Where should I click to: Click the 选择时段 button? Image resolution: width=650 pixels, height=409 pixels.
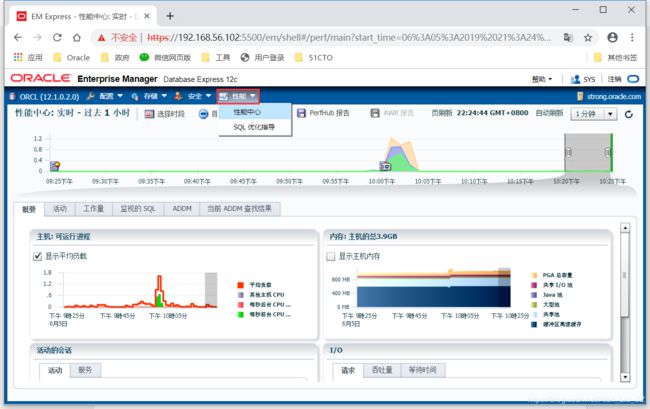click(165, 114)
